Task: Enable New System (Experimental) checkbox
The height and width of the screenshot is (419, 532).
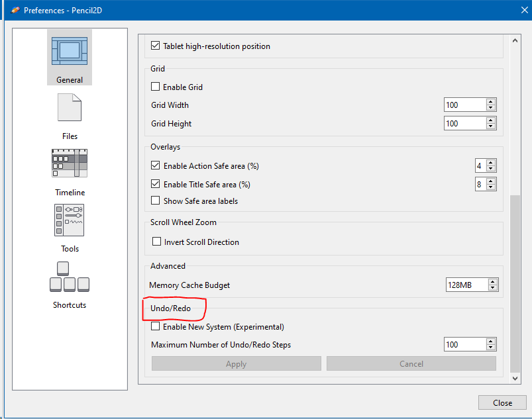Action: point(156,326)
